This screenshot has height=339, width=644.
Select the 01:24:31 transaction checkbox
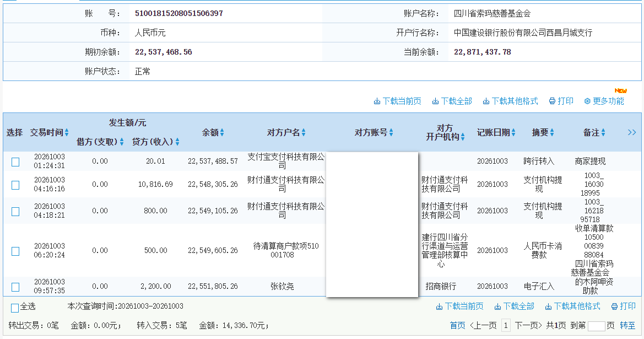pos(15,162)
